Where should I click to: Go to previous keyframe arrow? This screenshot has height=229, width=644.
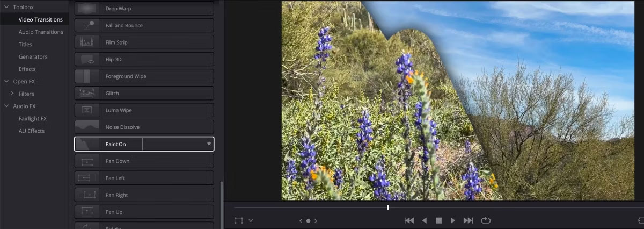click(301, 220)
